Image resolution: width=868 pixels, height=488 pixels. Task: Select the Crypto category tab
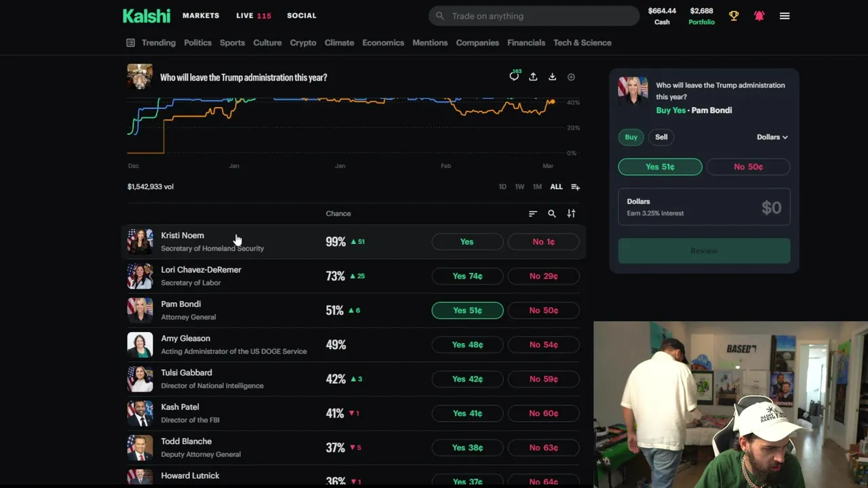pyautogui.click(x=303, y=43)
